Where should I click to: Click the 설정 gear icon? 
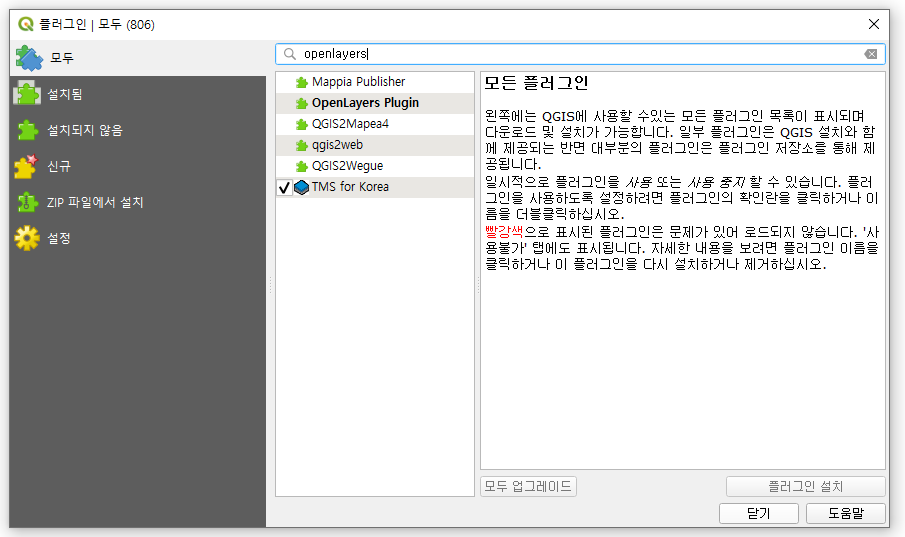point(27,238)
